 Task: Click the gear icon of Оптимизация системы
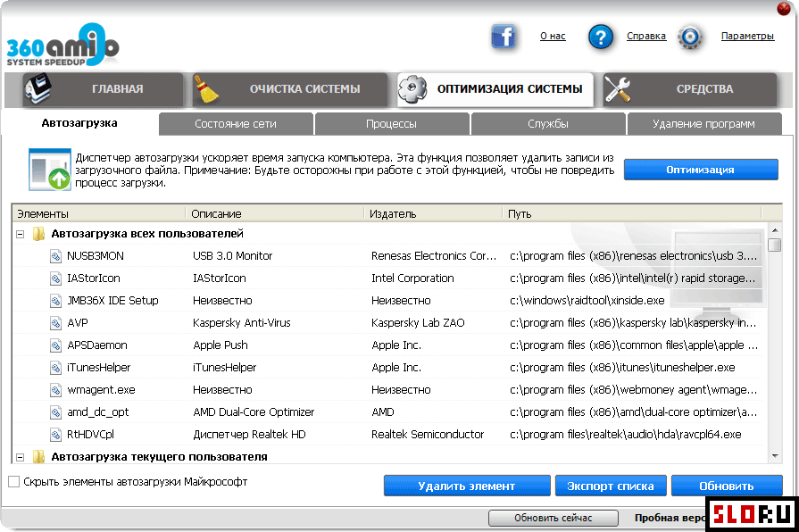412,89
